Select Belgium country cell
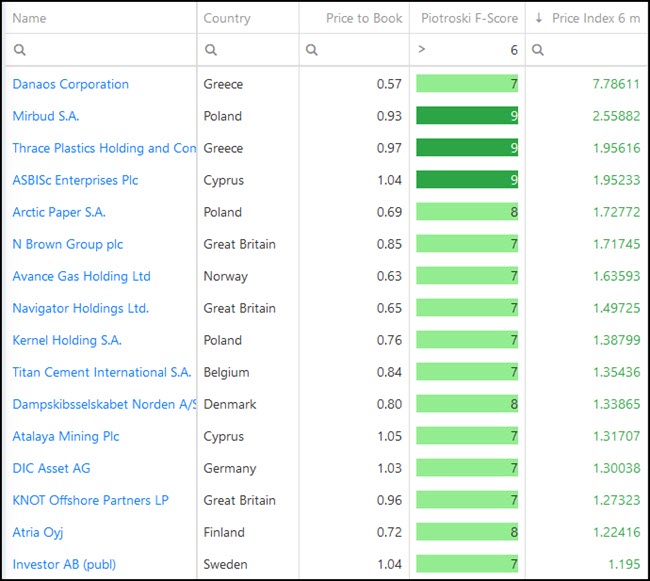The height and width of the screenshot is (581, 650). click(x=226, y=372)
